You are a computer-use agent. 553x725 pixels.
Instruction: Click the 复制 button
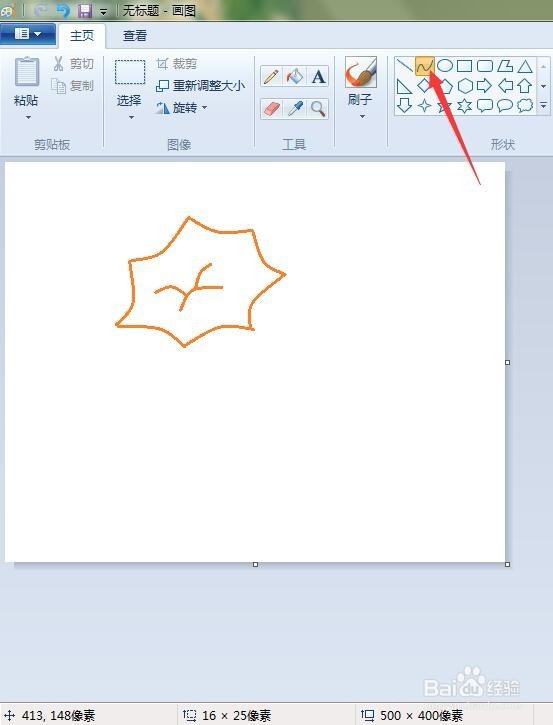click(x=73, y=86)
